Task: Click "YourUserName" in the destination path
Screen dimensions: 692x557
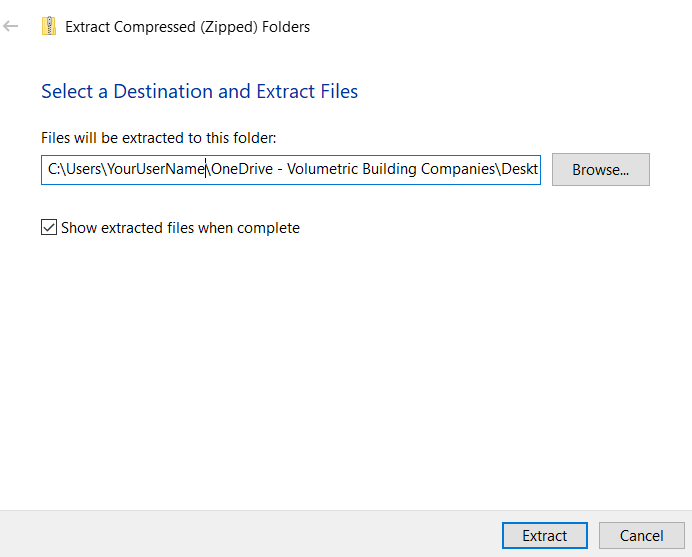Action: point(156,170)
